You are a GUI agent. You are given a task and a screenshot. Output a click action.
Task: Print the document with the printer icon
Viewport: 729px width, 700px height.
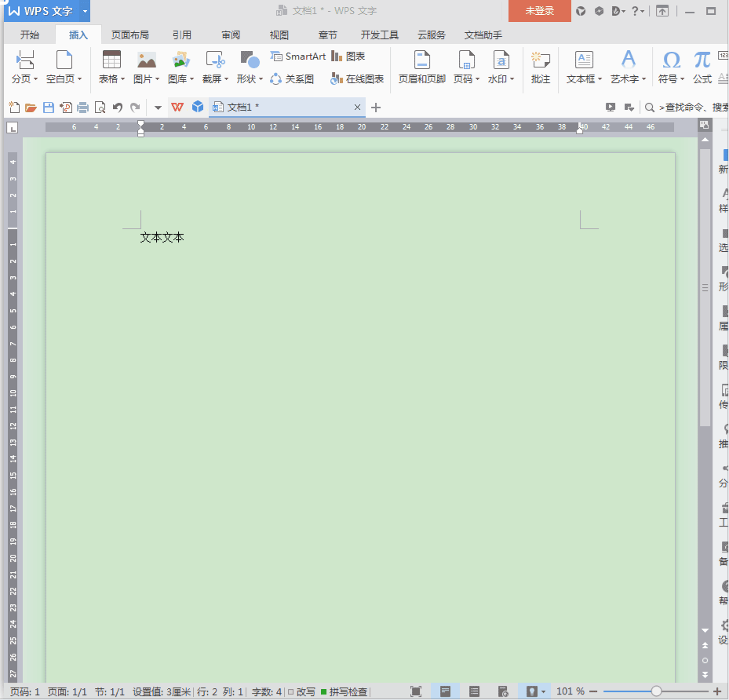pyautogui.click(x=82, y=108)
